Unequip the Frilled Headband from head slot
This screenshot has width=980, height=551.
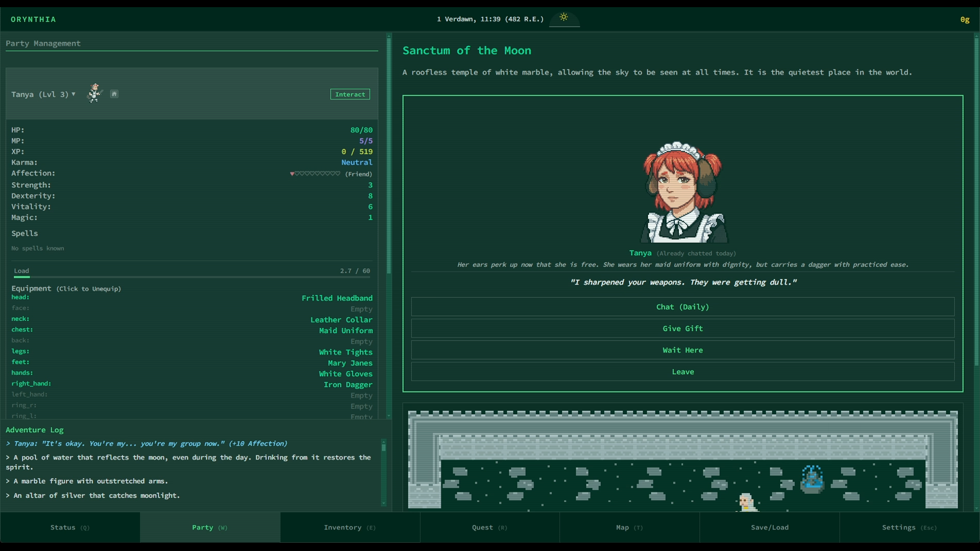coord(336,298)
